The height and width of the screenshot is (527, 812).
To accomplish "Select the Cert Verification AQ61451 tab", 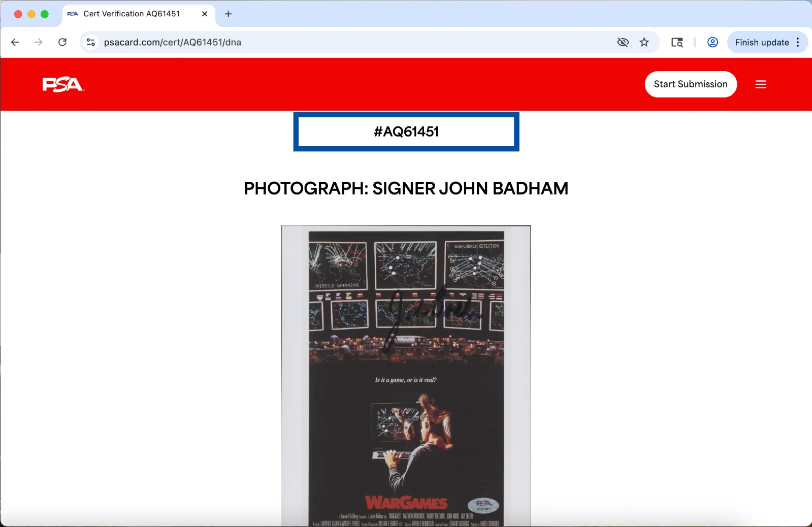I will [139, 14].
